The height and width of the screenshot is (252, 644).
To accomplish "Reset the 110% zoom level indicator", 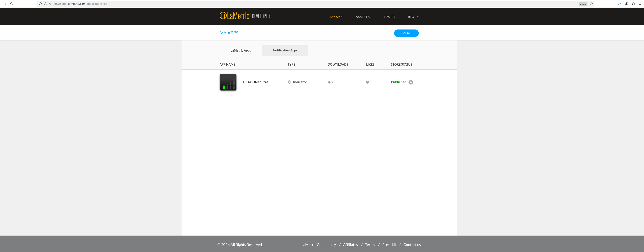I will point(583,4).
